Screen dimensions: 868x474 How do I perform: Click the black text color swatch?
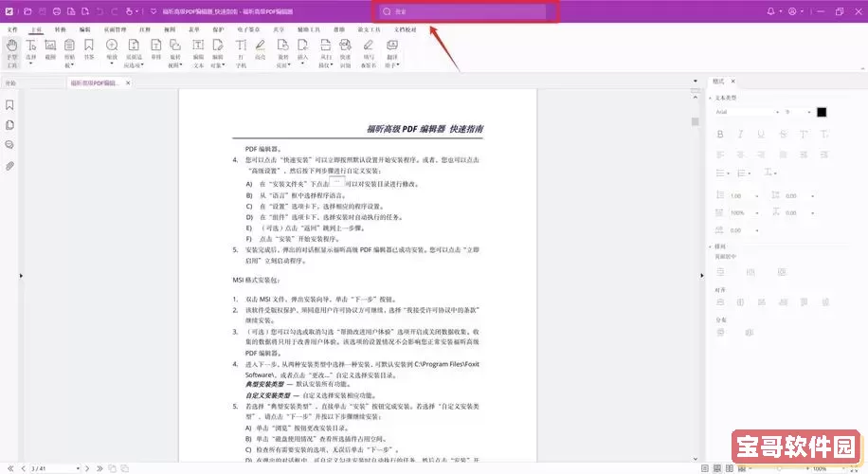click(x=822, y=113)
